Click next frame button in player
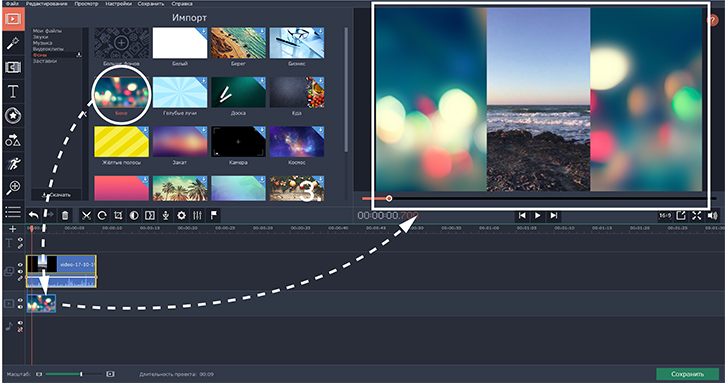This screenshot has width=728, height=383. (x=553, y=215)
